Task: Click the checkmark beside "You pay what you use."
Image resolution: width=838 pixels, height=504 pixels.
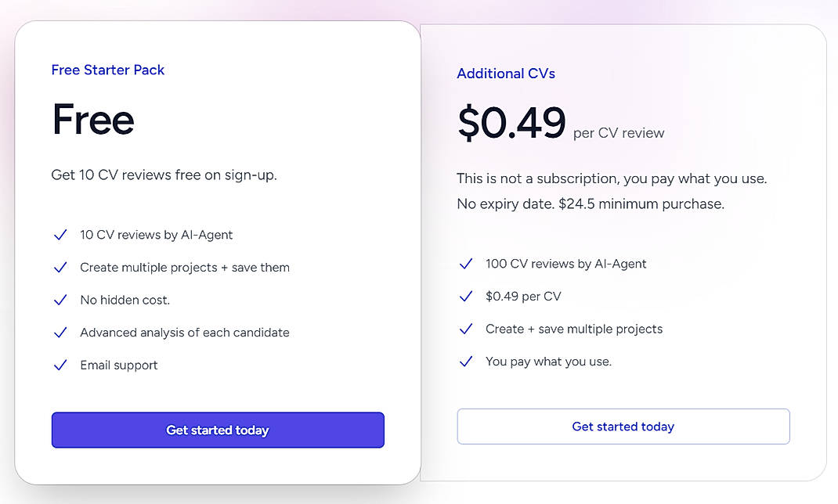Action: coord(467,361)
